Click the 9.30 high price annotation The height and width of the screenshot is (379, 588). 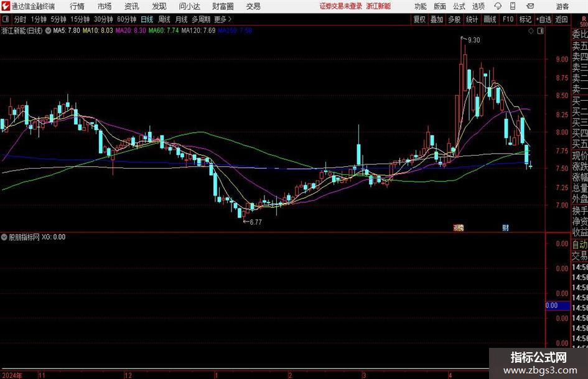pyautogui.click(x=474, y=40)
